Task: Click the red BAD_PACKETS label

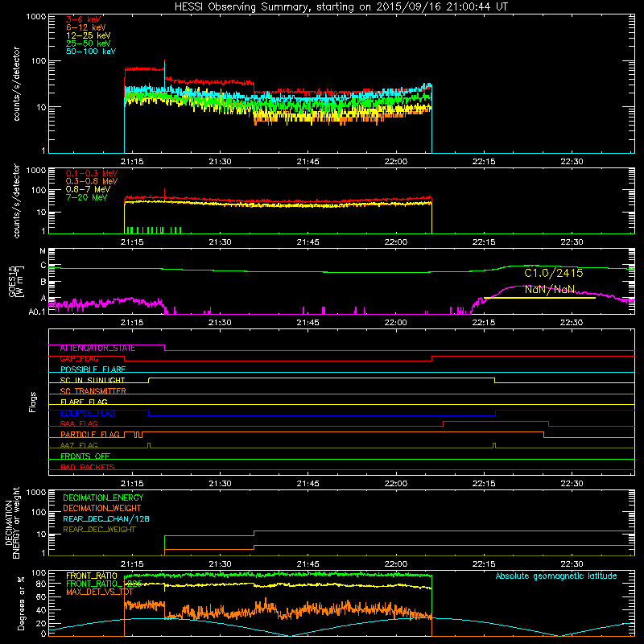Action: [88, 468]
